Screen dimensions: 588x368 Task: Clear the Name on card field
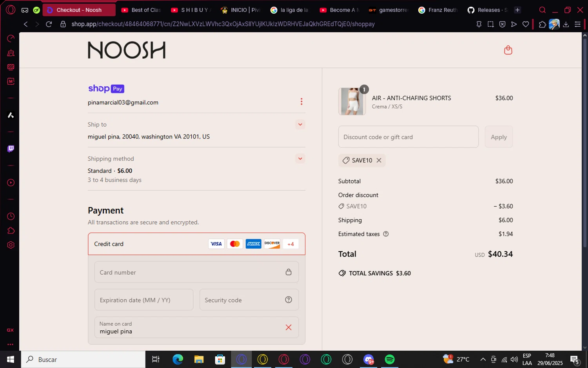tap(289, 327)
